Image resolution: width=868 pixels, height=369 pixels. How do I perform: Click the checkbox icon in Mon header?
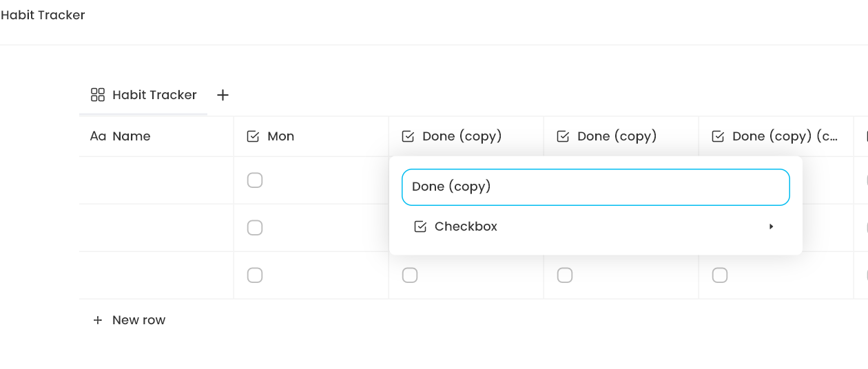coord(253,136)
